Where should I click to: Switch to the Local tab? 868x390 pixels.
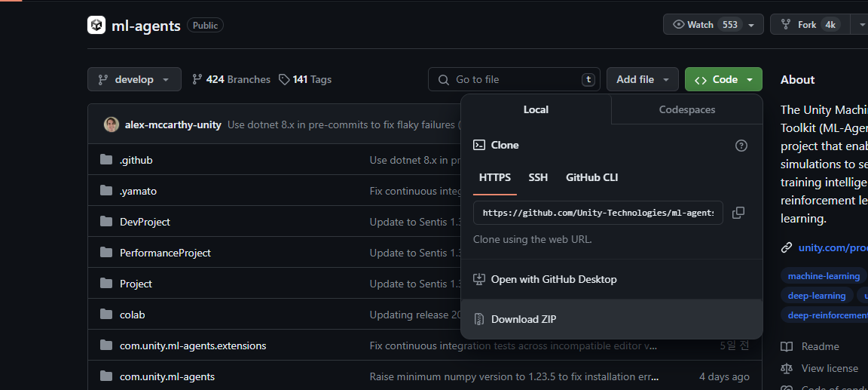[x=536, y=109]
